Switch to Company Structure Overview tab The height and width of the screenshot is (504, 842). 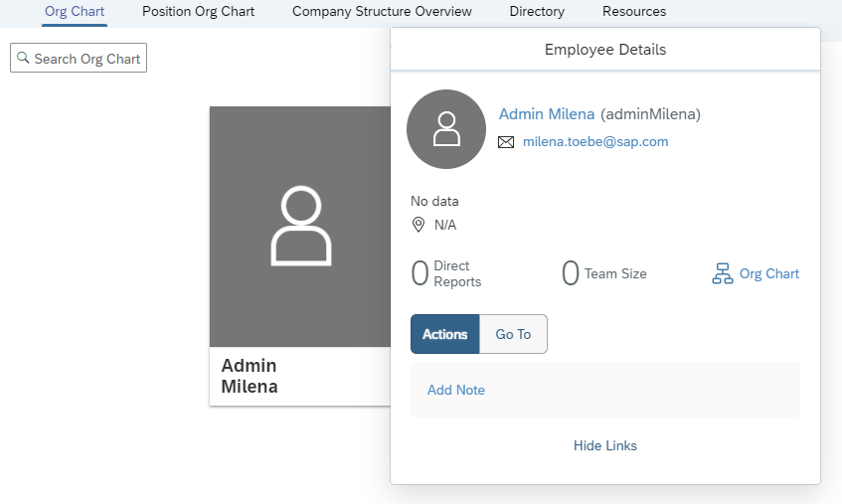coord(382,11)
